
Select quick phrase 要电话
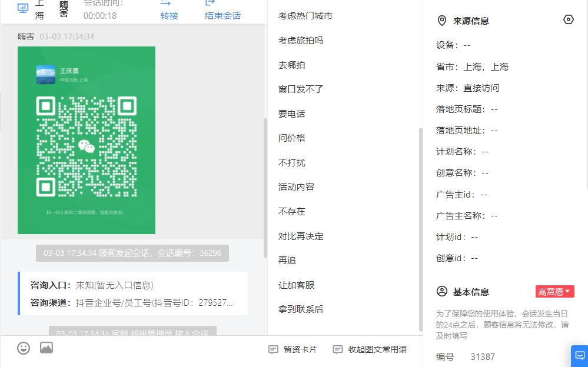(292, 114)
